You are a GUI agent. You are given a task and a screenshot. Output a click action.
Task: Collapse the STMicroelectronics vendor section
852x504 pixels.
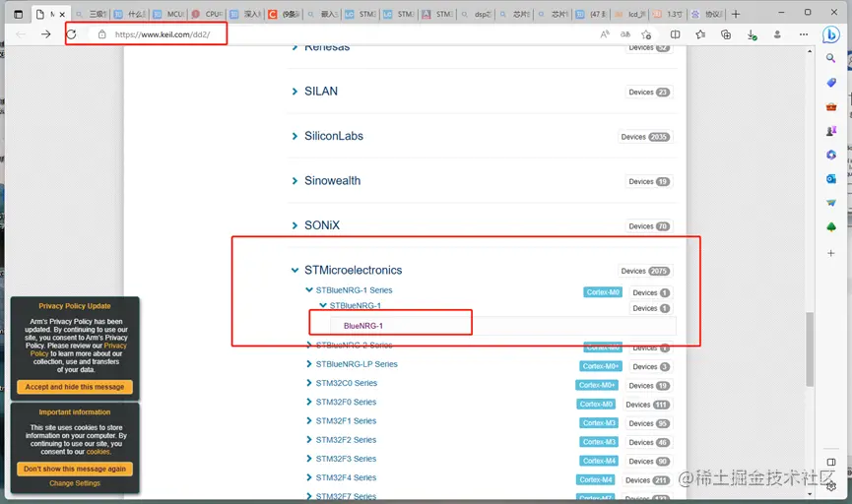[295, 270]
